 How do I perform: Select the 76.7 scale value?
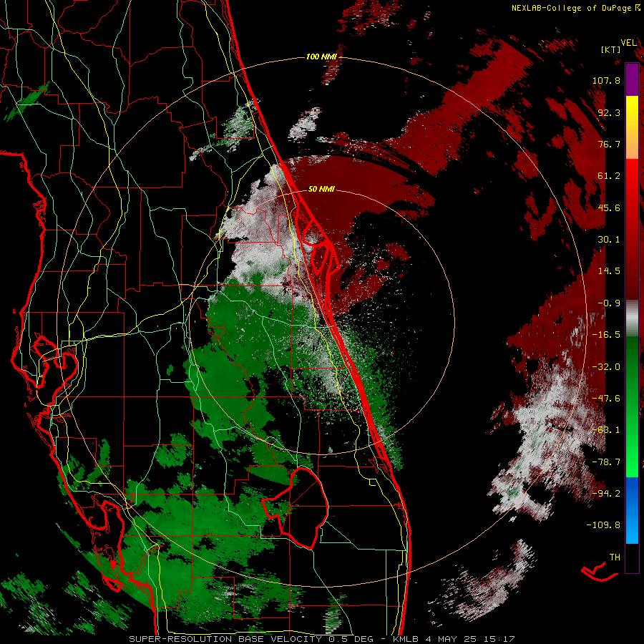[x=609, y=144]
